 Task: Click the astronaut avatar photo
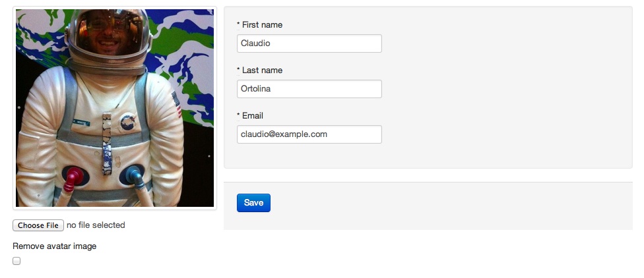click(x=115, y=108)
